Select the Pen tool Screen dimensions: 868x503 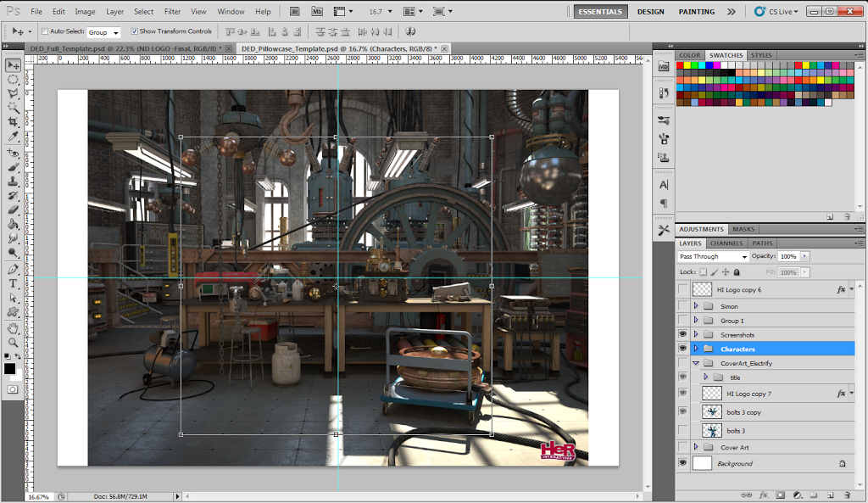coord(13,269)
